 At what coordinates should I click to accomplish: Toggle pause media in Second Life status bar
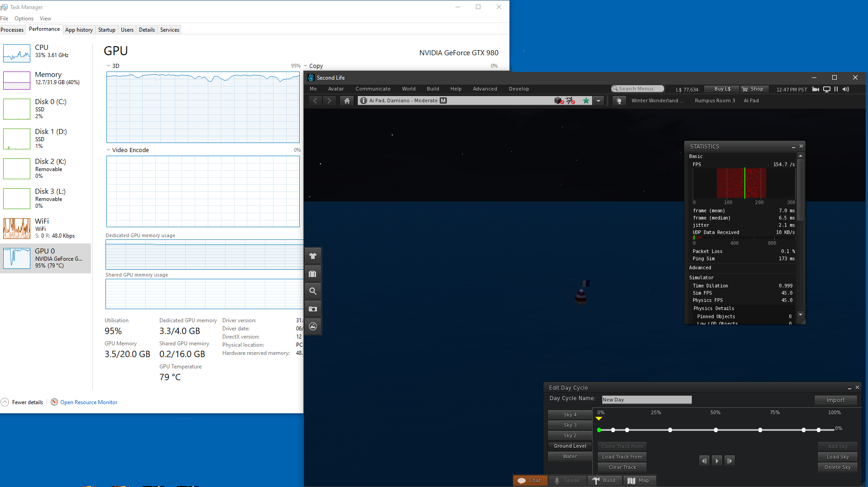coord(836,89)
